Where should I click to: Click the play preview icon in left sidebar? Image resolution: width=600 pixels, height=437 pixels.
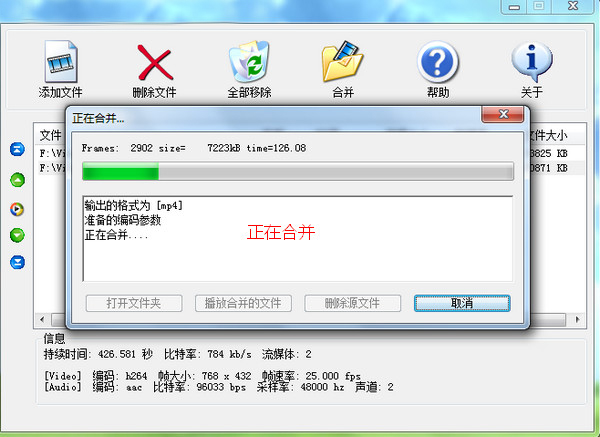17,209
